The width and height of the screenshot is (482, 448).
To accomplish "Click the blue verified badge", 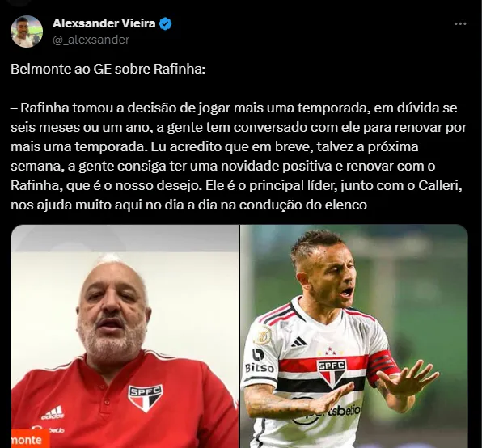I will (x=166, y=24).
